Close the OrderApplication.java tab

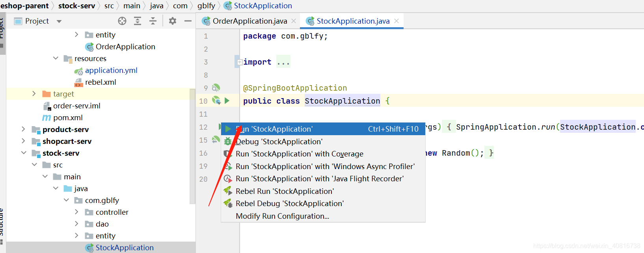[x=294, y=21]
